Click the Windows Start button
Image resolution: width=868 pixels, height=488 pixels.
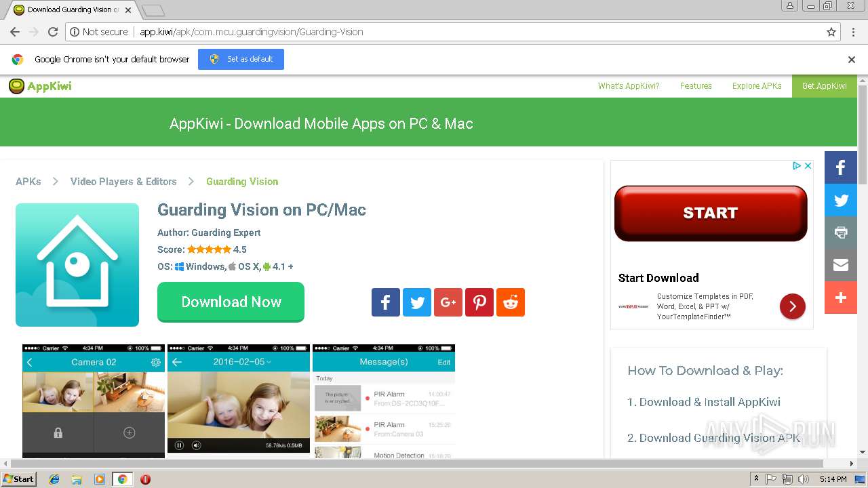tap(19, 479)
